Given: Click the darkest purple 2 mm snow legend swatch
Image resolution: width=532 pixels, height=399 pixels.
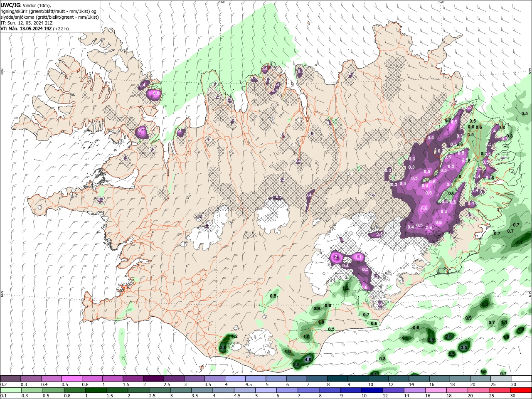Looking at the screenshot, I should click(x=153, y=379).
